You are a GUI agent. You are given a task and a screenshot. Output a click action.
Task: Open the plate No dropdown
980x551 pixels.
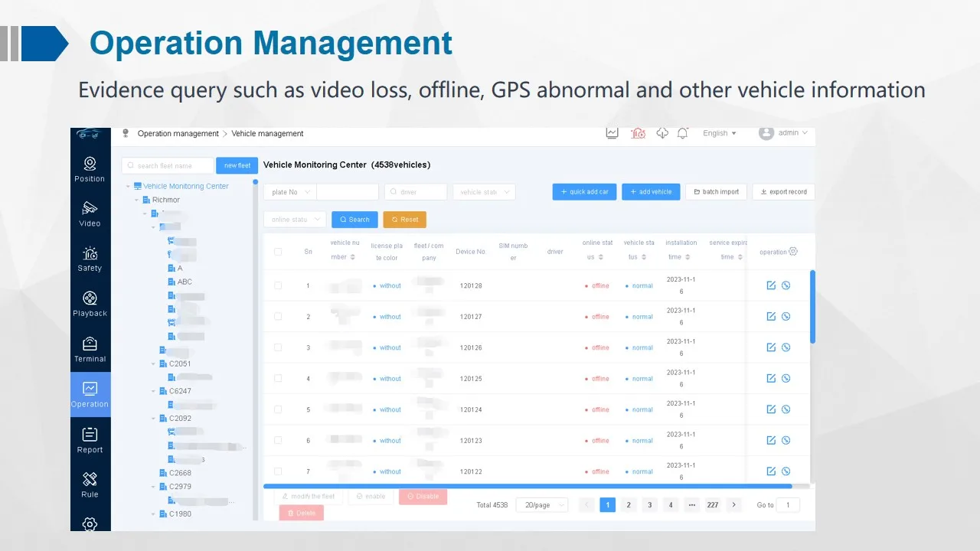[290, 192]
